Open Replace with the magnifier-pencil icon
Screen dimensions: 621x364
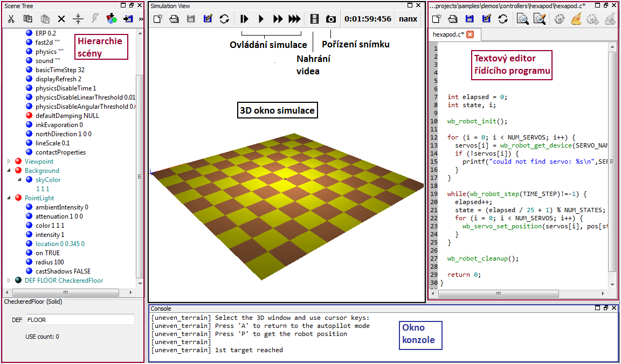540,19
